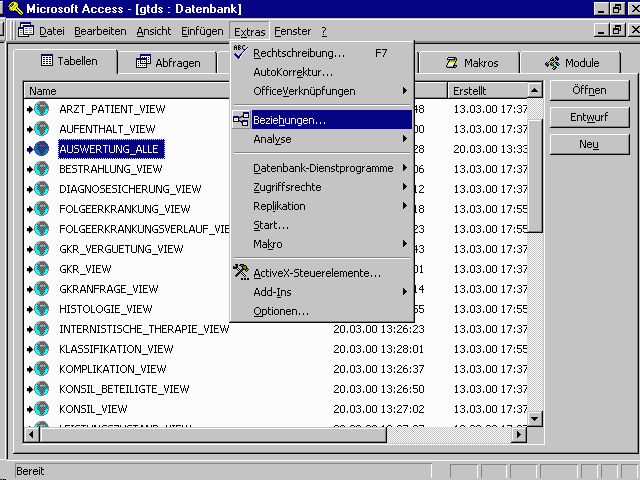The height and width of the screenshot is (480, 640).
Task: Open the Optionen menu entry
Action: (280, 311)
